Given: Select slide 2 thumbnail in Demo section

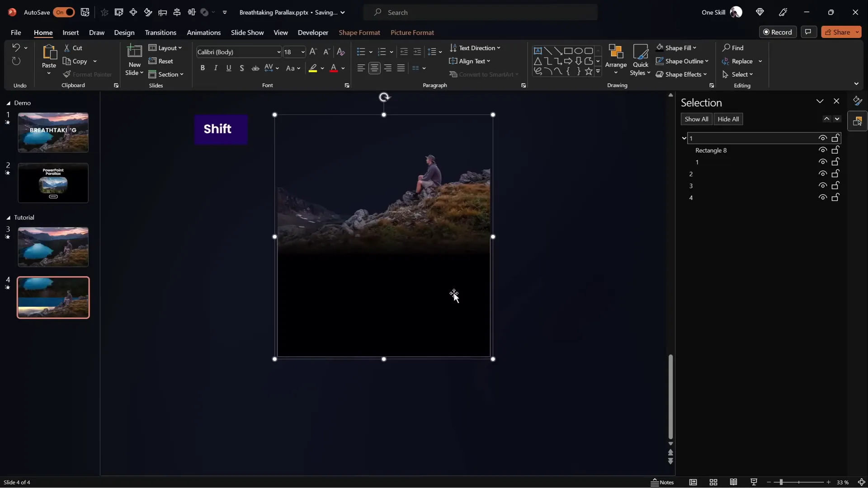Looking at the screenshot, I should (53, 183).
